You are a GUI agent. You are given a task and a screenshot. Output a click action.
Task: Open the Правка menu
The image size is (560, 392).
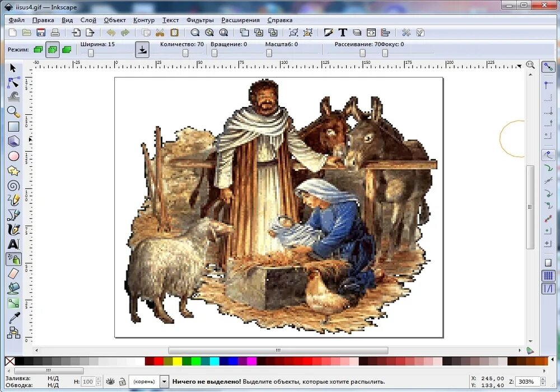click(x=43, y=20)
